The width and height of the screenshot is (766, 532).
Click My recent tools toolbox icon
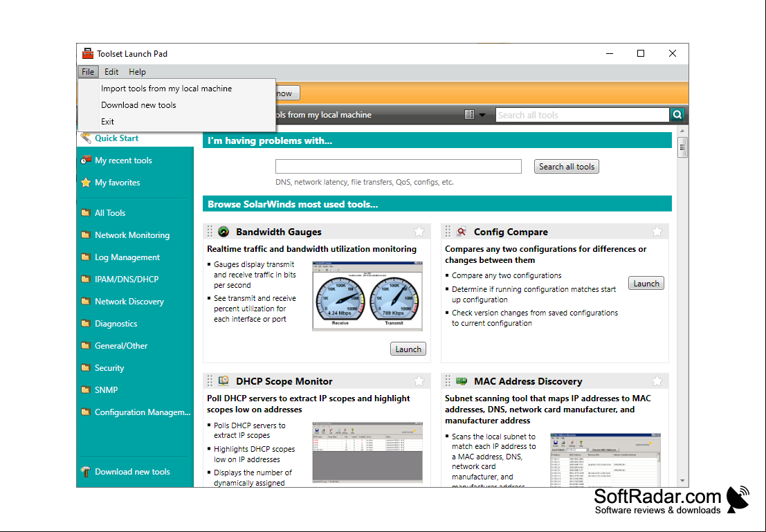pos(86,160)
